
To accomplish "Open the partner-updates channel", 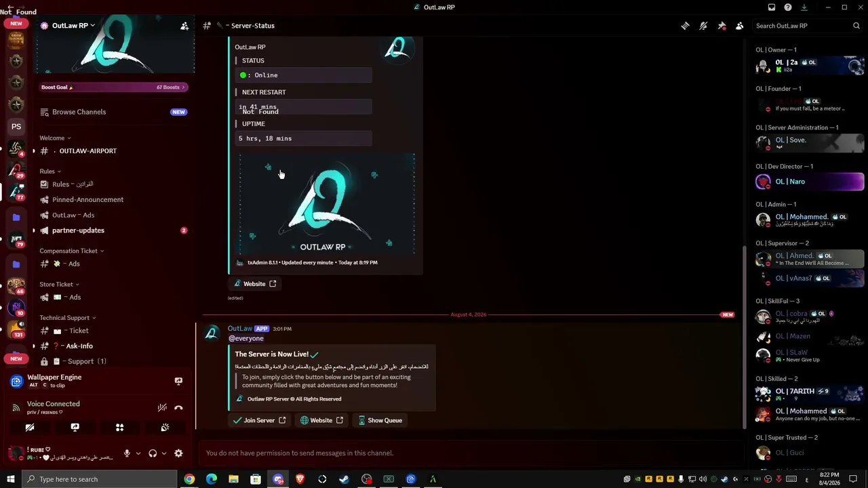I will pos(113,230).
